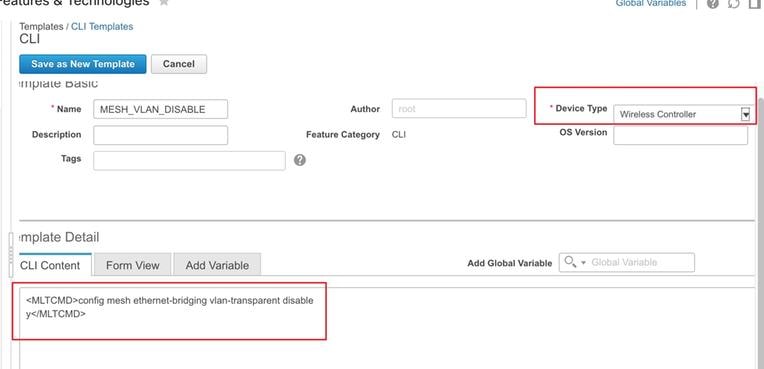764x369 pixels.
Task: Click into the Description input field
Action: pos(160,135)
